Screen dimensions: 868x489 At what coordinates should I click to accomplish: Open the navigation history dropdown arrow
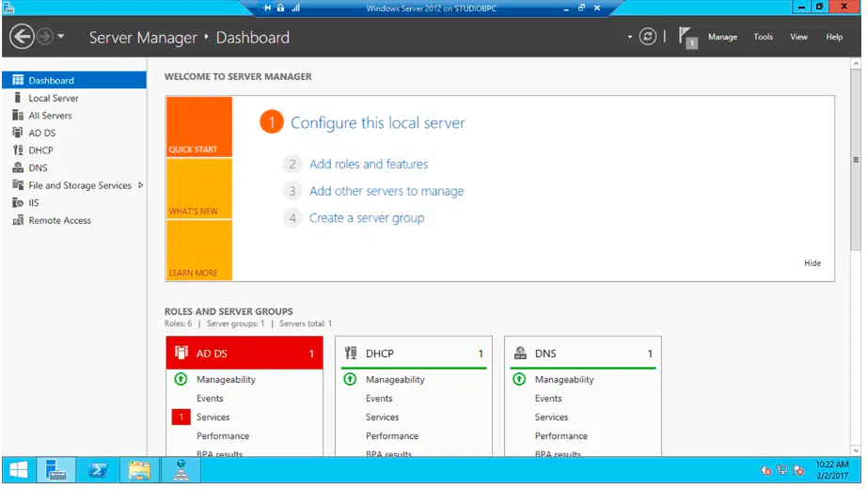(x=61, y=37)
